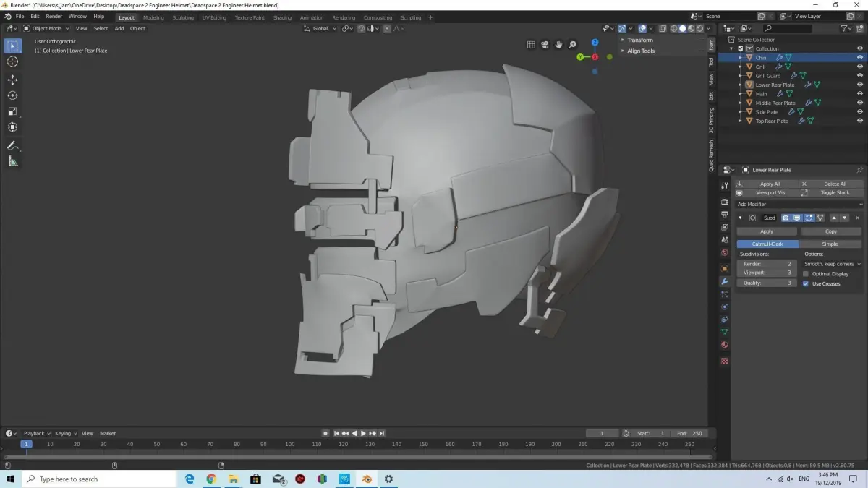Select the Select Box tool
Screen dimensions: 868x488
pos(12,46)
